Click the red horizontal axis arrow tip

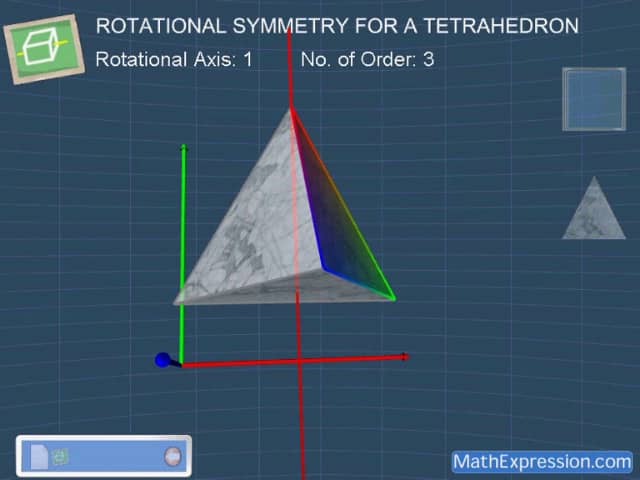point(404,356)
